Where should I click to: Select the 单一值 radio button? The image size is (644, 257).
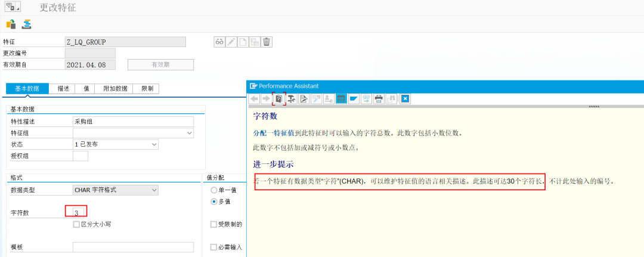coord(213,190)
